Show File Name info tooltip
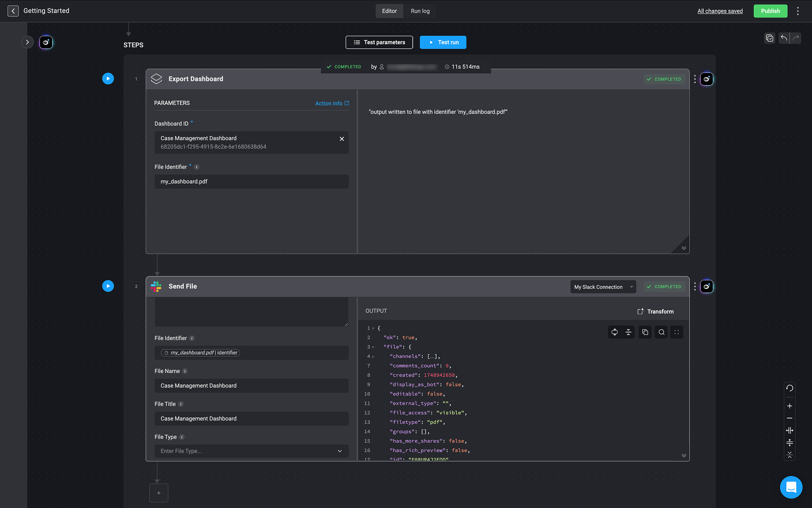The image size is (812, 508). click(185, 371)
